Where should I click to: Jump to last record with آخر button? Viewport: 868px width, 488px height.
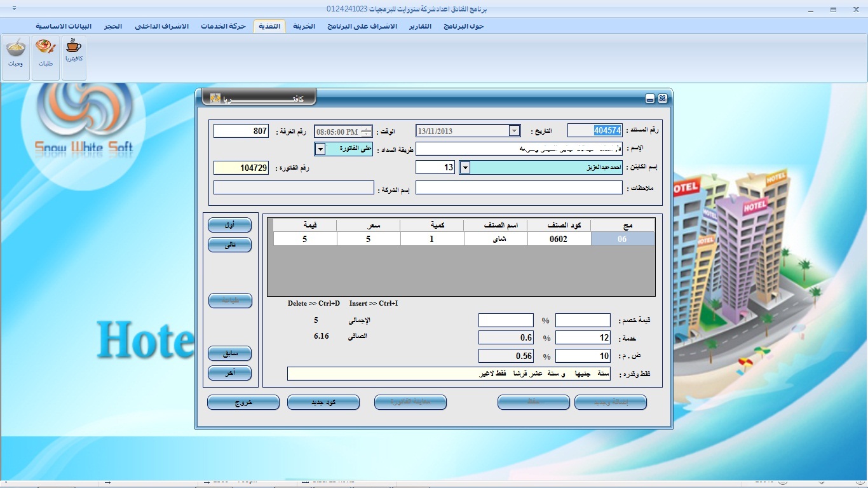pos(230,373)
